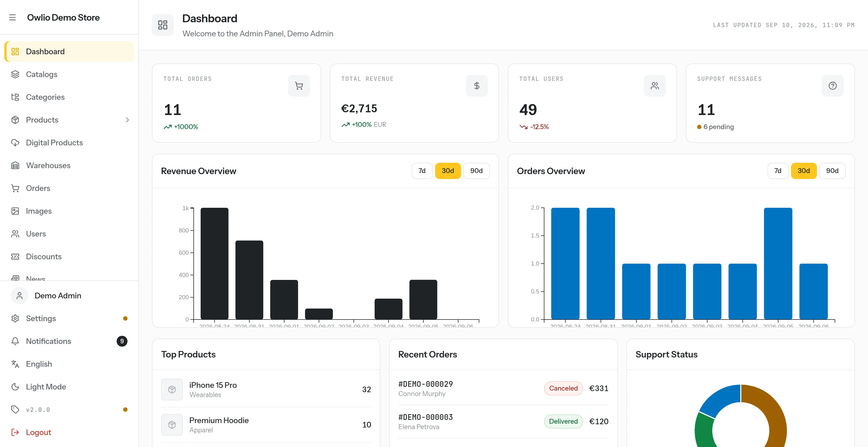
Task: Click the notifications badge showing 9
Action: [122, 341]
